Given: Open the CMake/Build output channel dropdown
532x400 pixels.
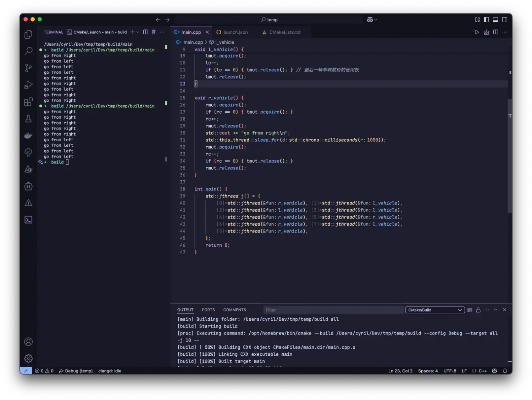Looking at the screenshot, I should (434, 310).
